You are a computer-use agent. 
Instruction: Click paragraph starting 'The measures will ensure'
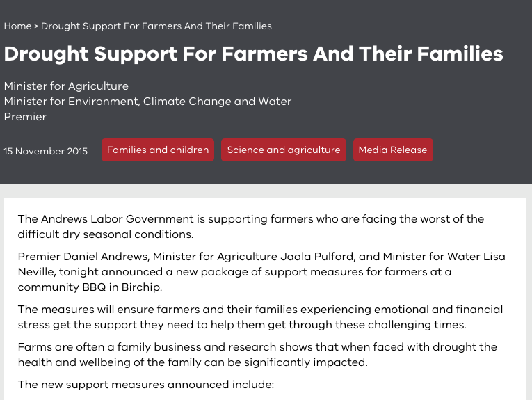[x=260, y=317]
